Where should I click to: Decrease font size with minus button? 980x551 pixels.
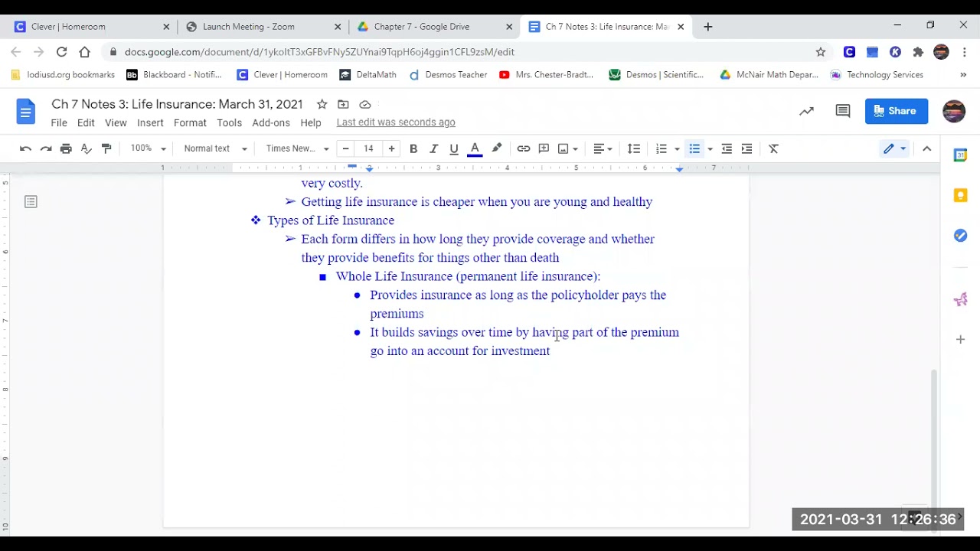[346, 148]
